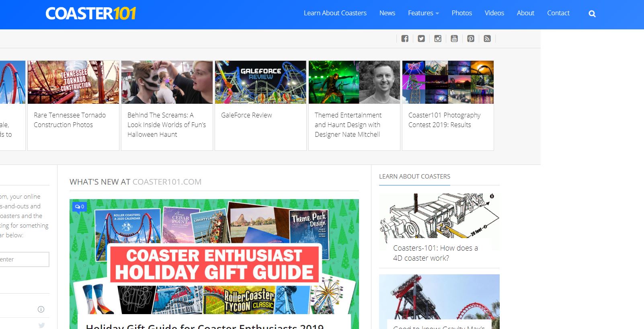Open Rare Tennessee Tornado Construction Photos link

pyautogui.click(x=70, y=120)
